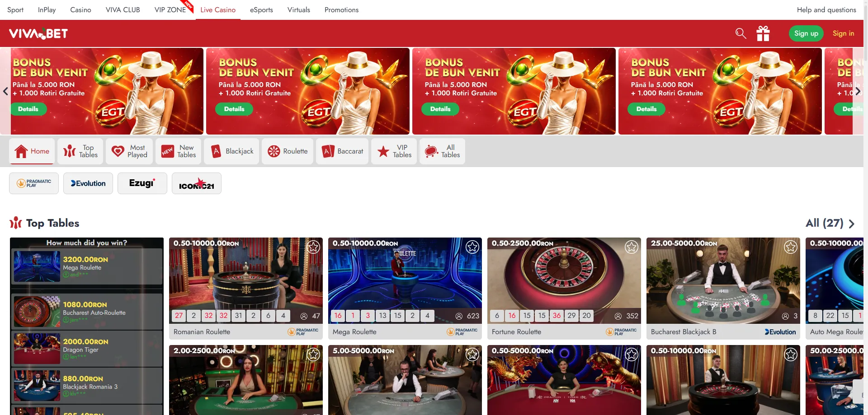Image resolution: width=868 pixels, height=415 pixels.
Task: Click Evolution logo on Bucharest Blackjack B
Action: click(780, 332)
